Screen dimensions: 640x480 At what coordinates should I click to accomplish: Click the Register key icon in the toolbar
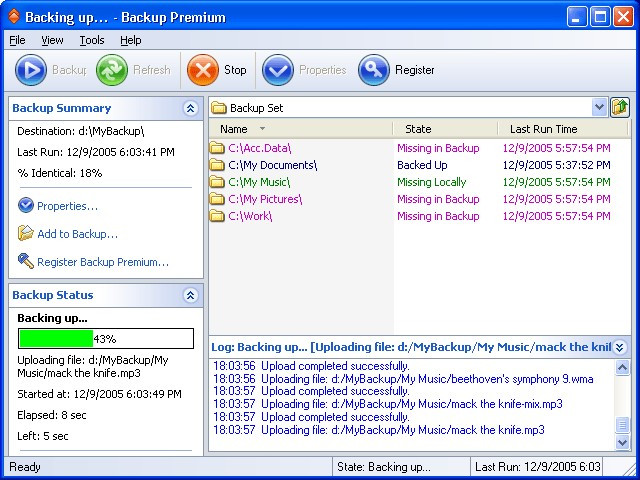pyautogui.click(x=373, y=70)
